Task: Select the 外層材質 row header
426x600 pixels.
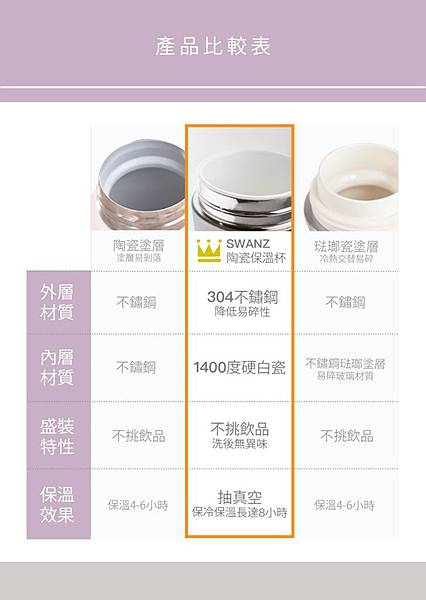Action: click(x=59, y=302)
